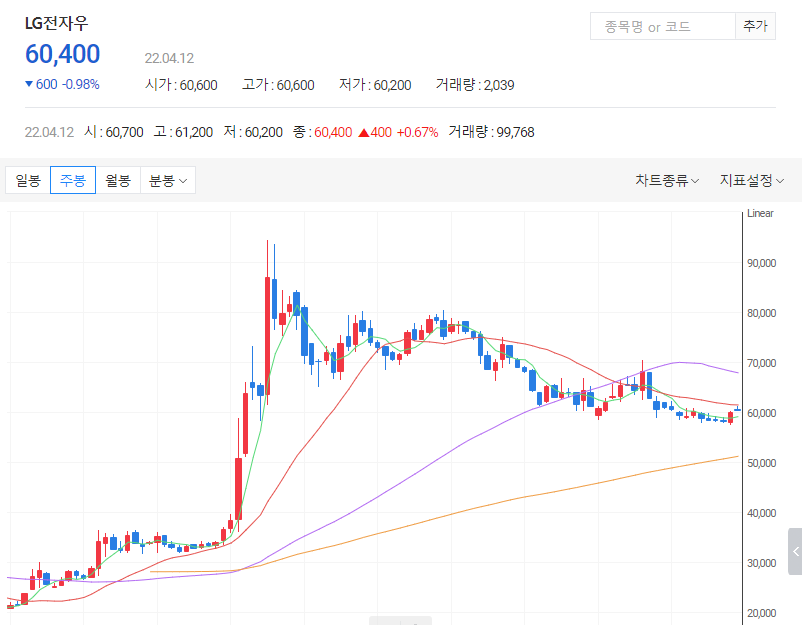Image resolution: width=802 pixels, height=625 pixels.
Task: Click the 추가 add button
Action: tap(755, 26)
